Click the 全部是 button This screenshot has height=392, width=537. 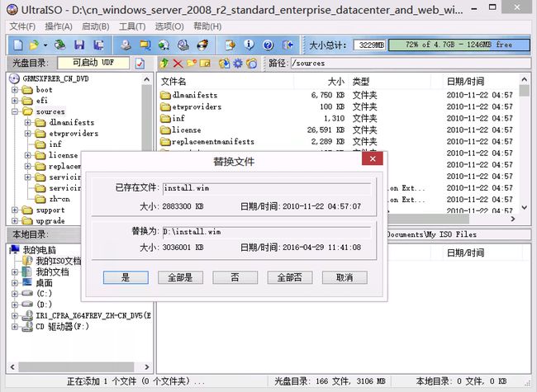(180, 277)
